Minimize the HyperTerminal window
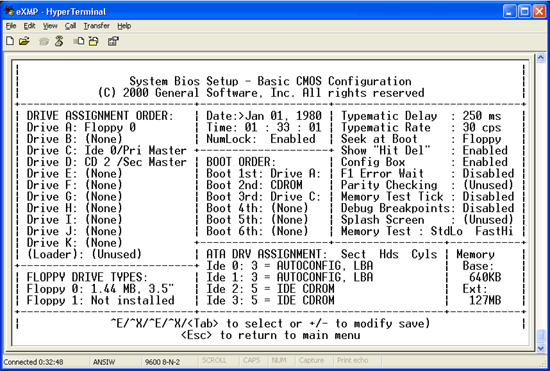The image size is (550, 371). point(509,12)
